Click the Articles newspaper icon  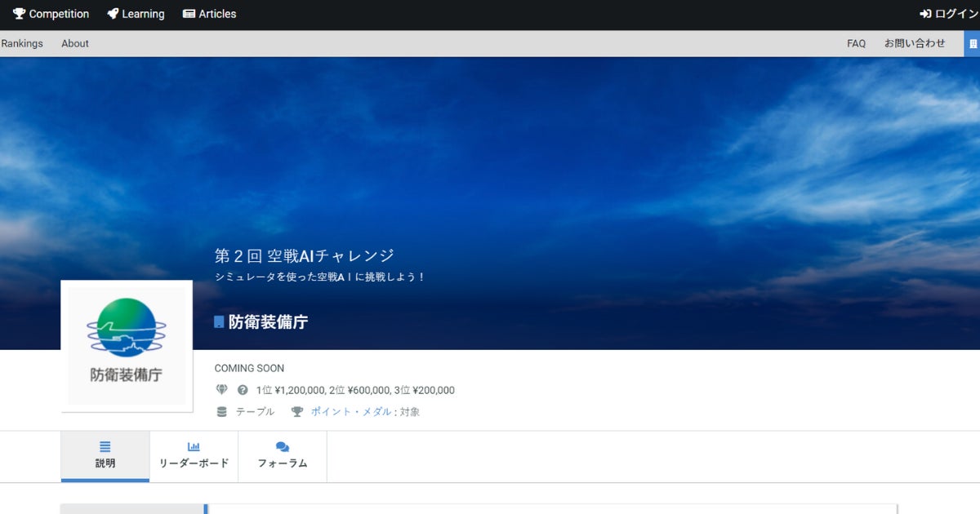(x=189, y=14)
